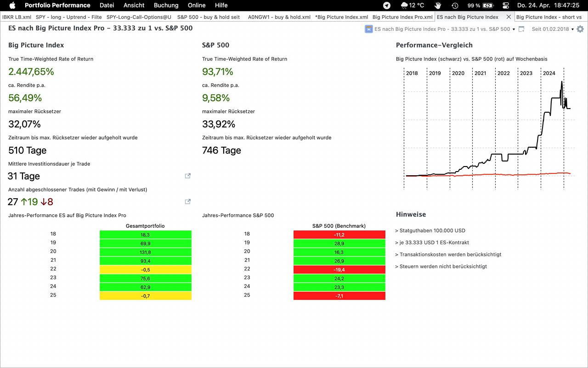Open the Control Center toggles icon

tap(506, 6)
